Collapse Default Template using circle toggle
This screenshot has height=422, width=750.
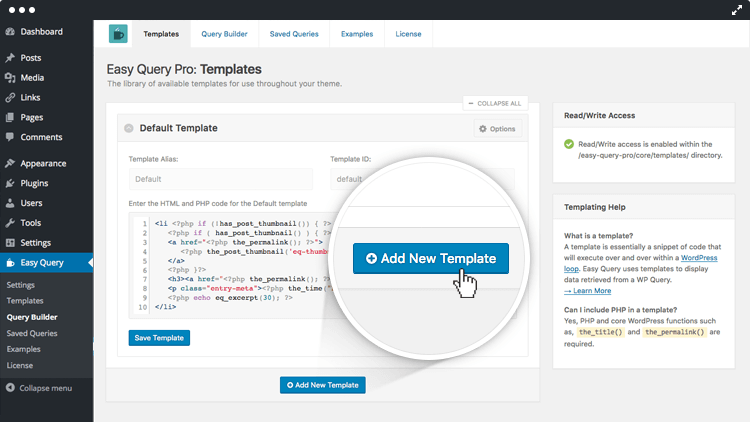(x=129, y=128)
